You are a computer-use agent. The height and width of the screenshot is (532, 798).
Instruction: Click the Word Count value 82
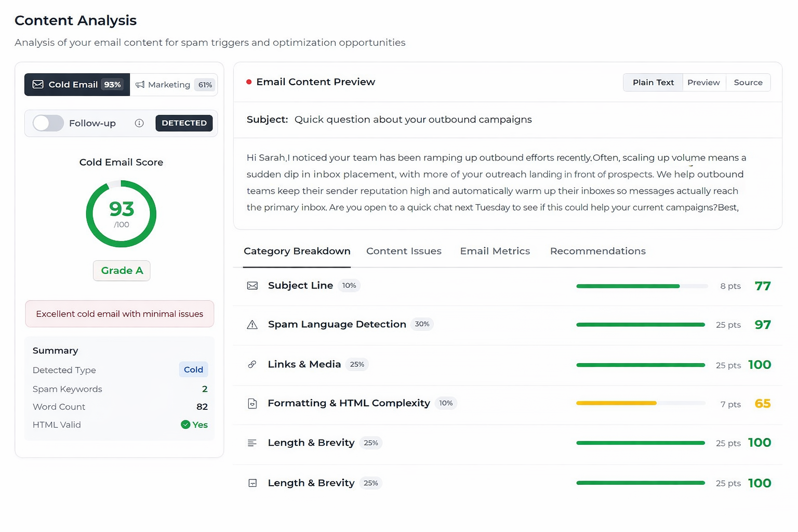click(x=202, y=407)
